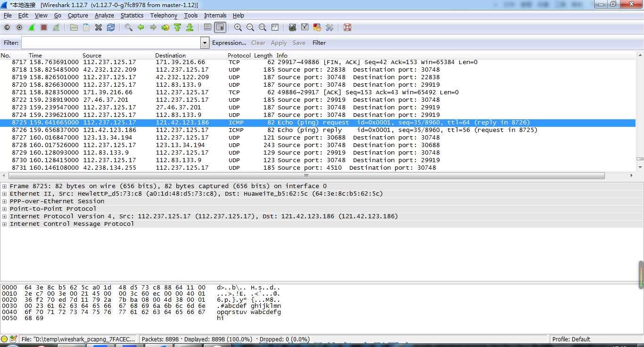644x347 pixels.
Task: Open the View menu
Action: (x=41, y=16)
